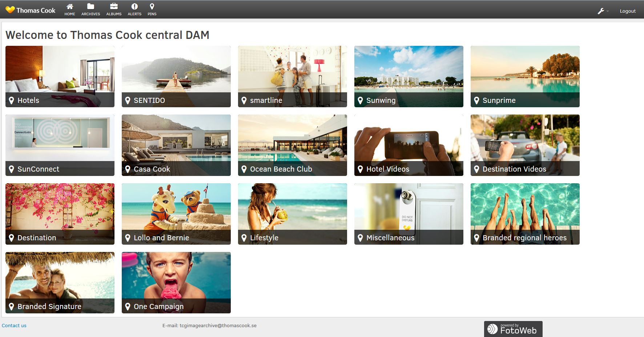This screenshot has width=644, height=337.
Task: Open the Branded regional heroes label
Action: (524, 238)
